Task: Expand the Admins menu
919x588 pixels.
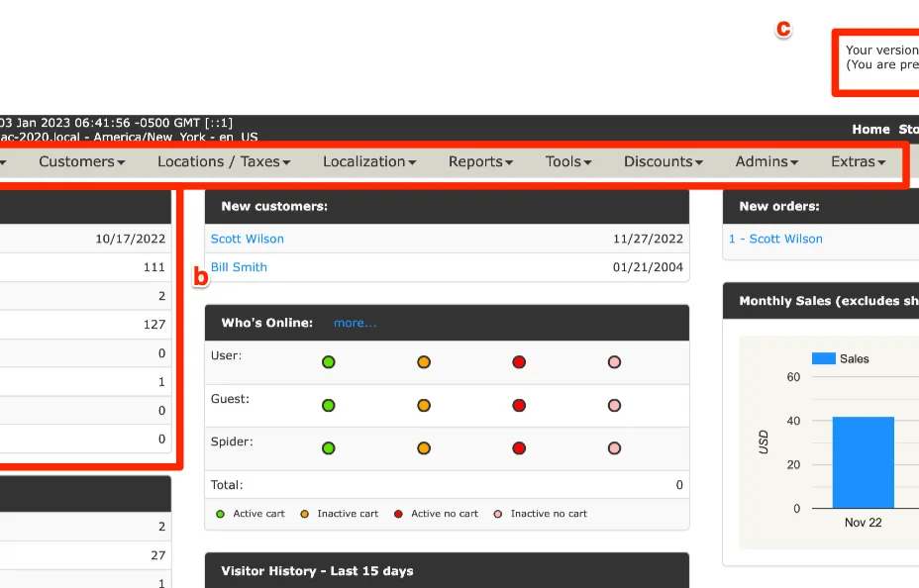Action: pos(766,161)
